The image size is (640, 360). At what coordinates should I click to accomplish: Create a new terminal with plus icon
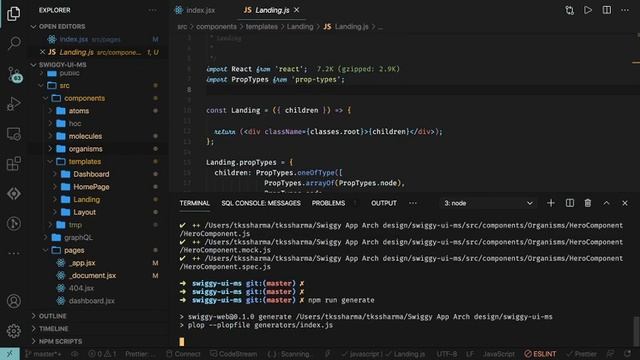coord(551,203)
